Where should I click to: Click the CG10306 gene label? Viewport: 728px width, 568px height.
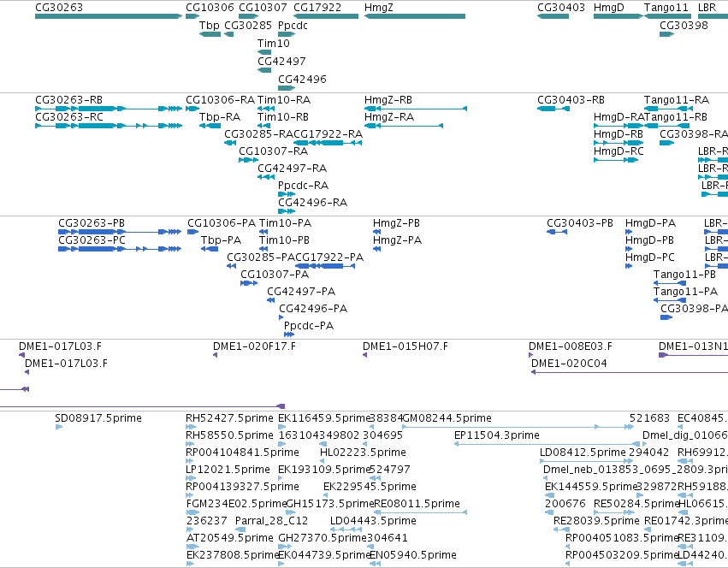click(210, 8)
